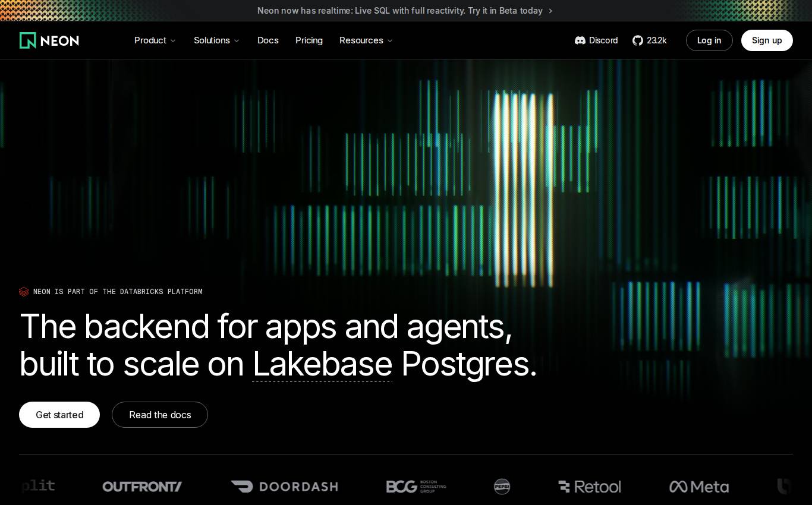Click the Log in button

(x=709, y=40)
